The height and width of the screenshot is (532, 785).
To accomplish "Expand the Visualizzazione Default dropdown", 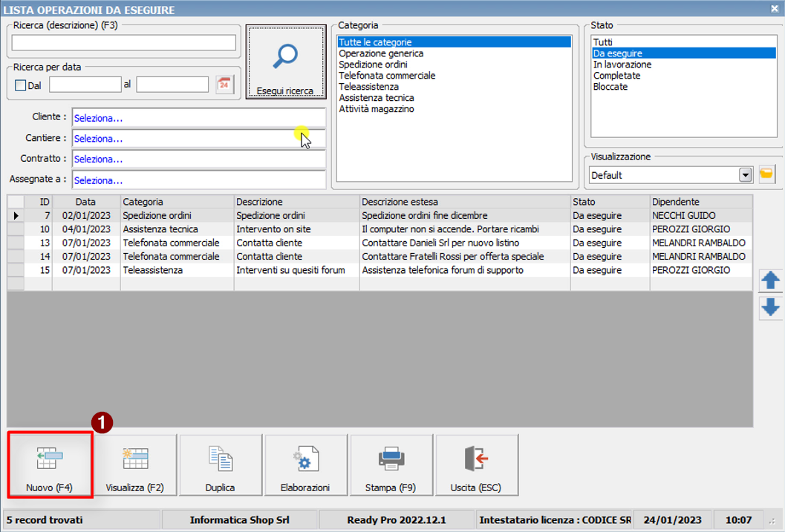I will click(x=746, y=175).
